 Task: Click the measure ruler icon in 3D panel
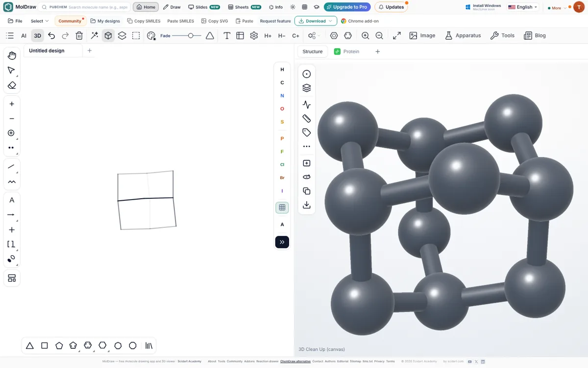tap(307, 119)
